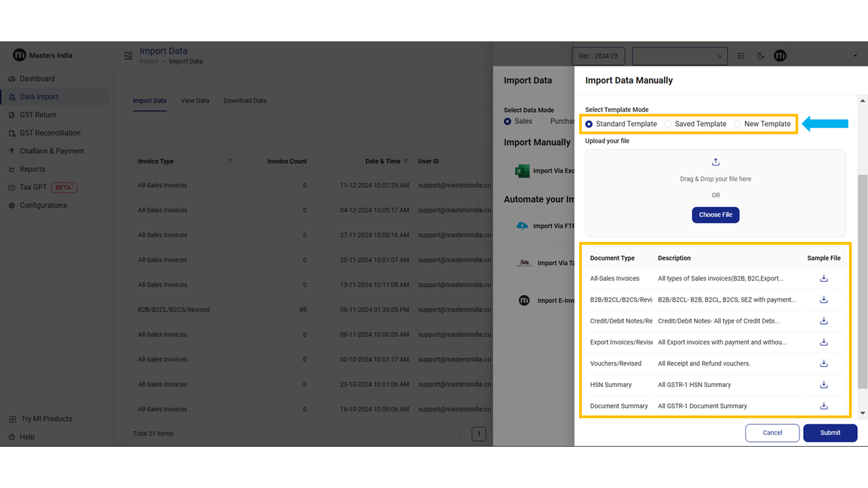Select the Standard Template radio button
The height and width of the screenshot is (488, 868).
589,124
